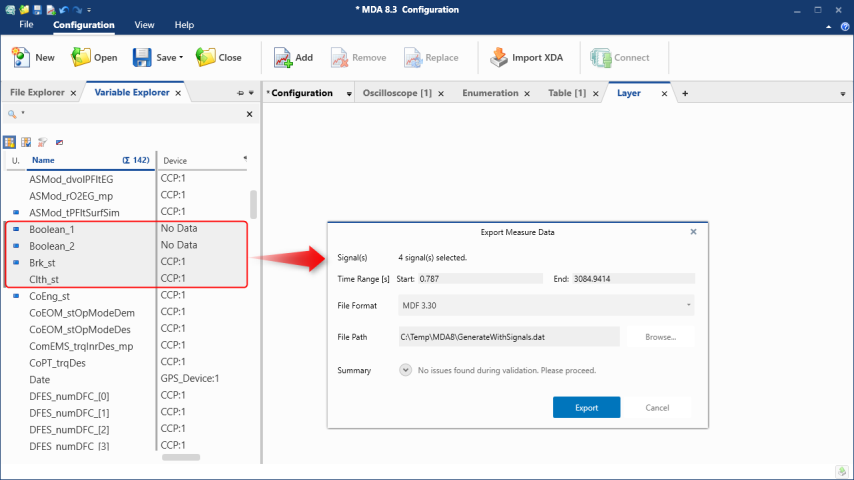
Task: Open the View menu
Action: click(x=145, y=25)
